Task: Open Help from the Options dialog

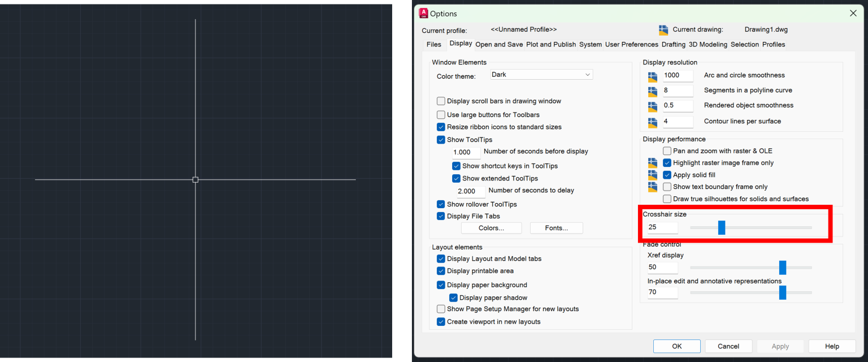Action: [x=831, y=346]
